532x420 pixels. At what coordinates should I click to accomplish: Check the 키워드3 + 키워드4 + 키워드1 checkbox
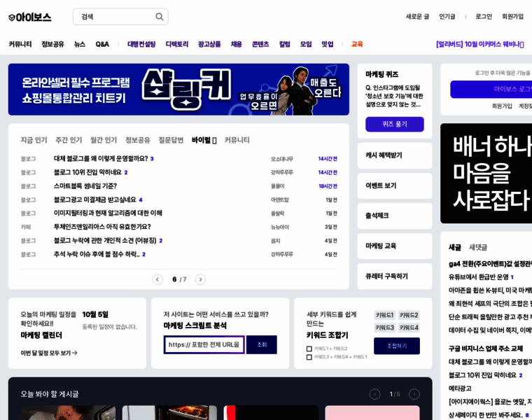point(309,357)
